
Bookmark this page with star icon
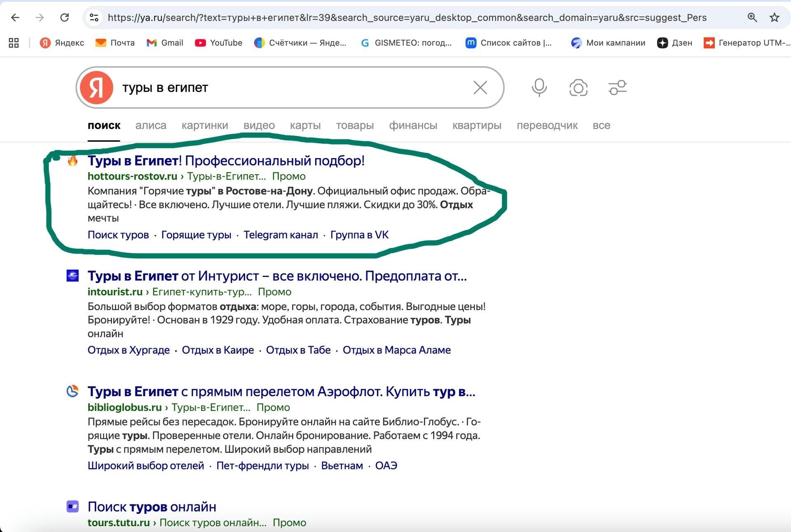pyautogui.click(x=774, y=17)
